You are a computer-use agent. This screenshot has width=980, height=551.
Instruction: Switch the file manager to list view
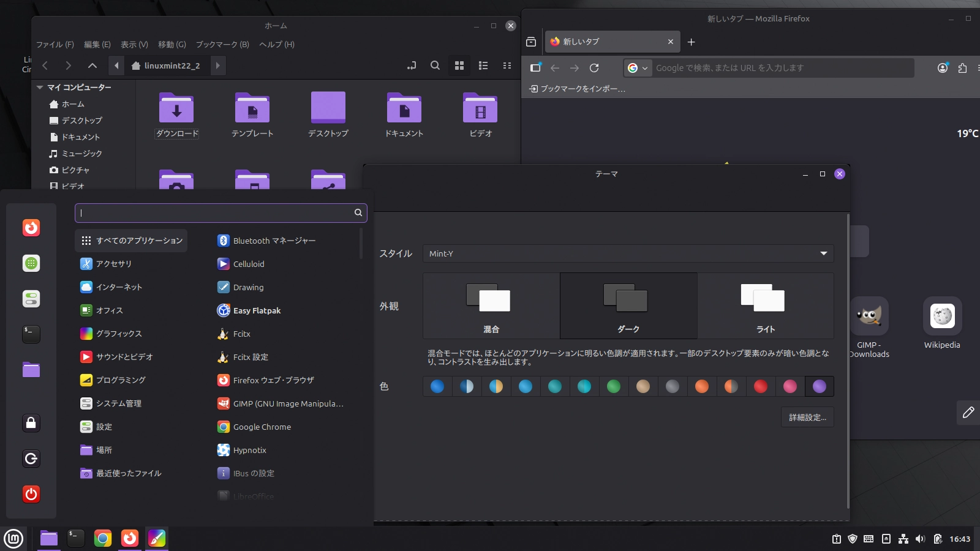click(484, 66)
